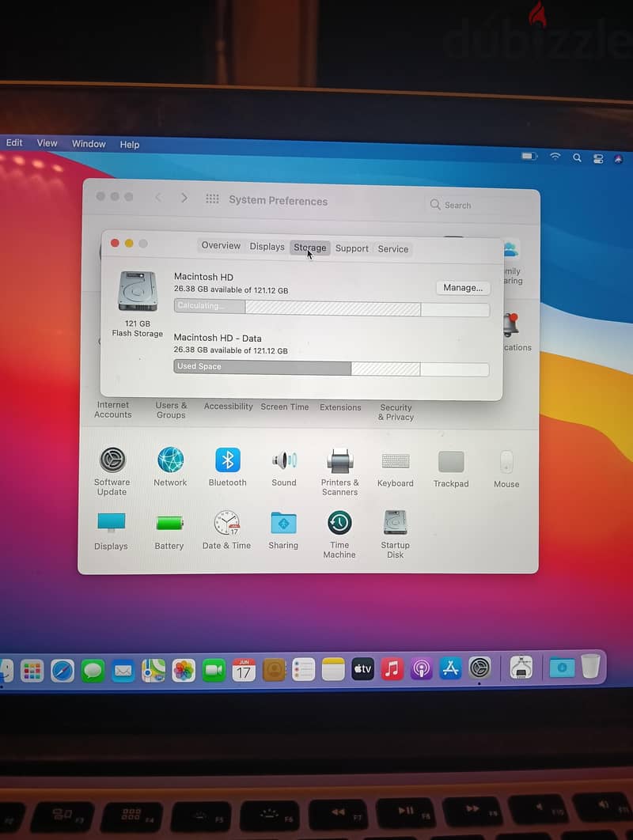Open the Edit menu
Image resolution: width=633 pixels, height=840 pixels.
14,142
